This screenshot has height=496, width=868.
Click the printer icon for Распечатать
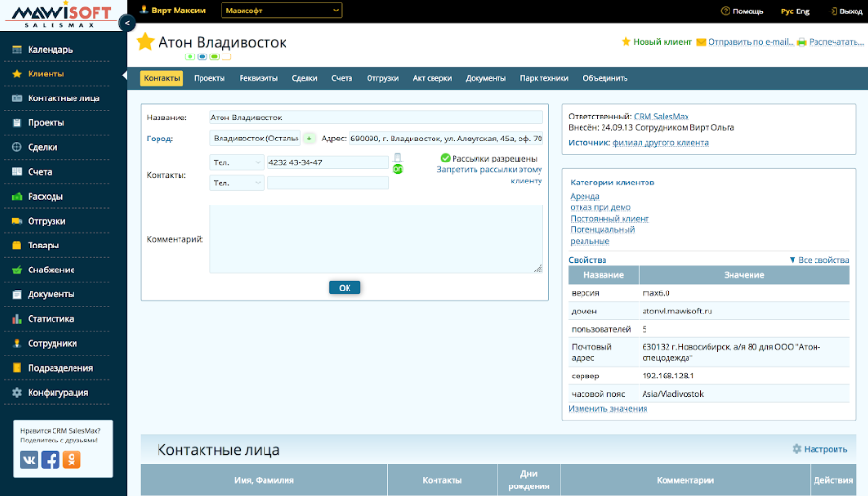(x=801, y=42)
